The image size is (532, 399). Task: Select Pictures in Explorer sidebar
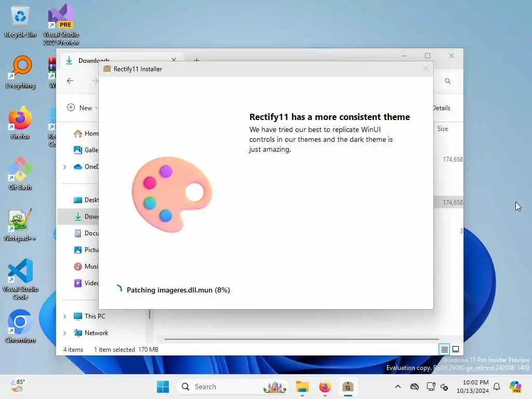[x=86, y=250]
